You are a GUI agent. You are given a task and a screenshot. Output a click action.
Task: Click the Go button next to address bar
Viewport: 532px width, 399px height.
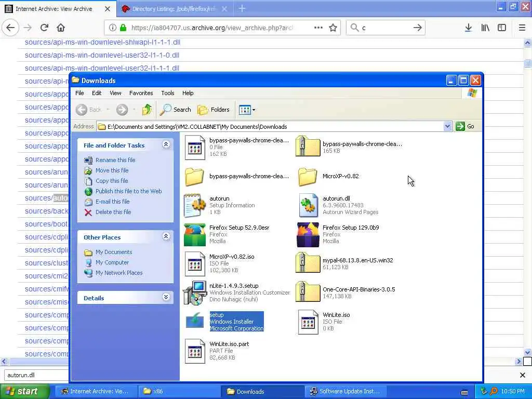pyautogui.click(x=465, y=126)
